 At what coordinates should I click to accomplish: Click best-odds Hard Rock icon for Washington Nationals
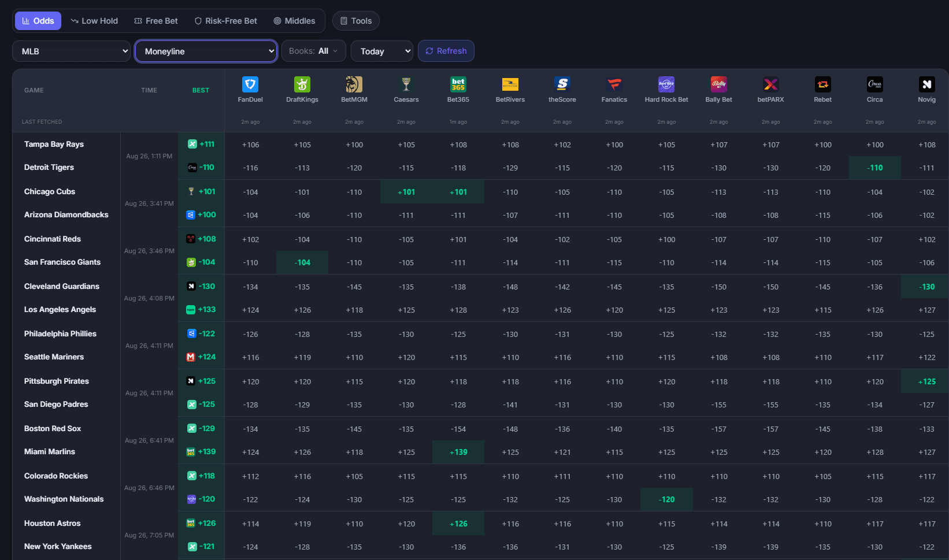pos(191,499)
